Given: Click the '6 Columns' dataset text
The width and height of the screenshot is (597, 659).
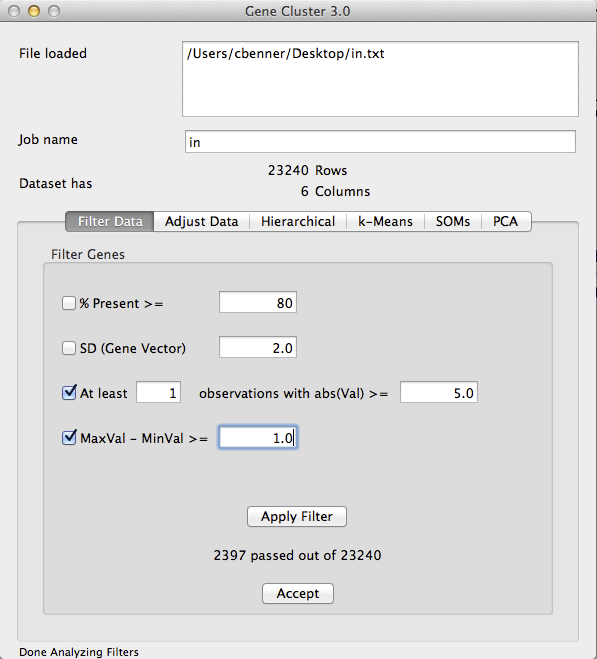Looking at the screenshot, I should click(335, 191).
